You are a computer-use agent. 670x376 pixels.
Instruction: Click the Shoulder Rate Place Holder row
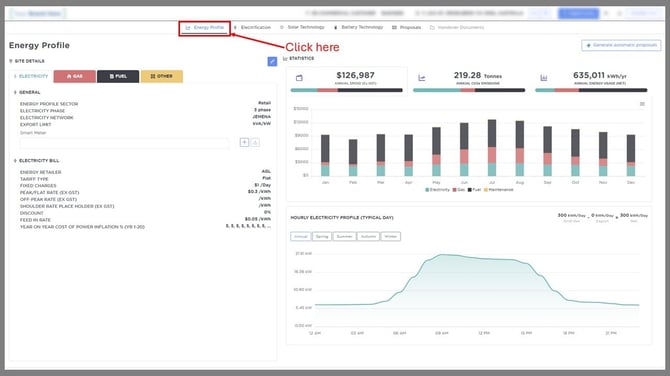tap(145, 206)
